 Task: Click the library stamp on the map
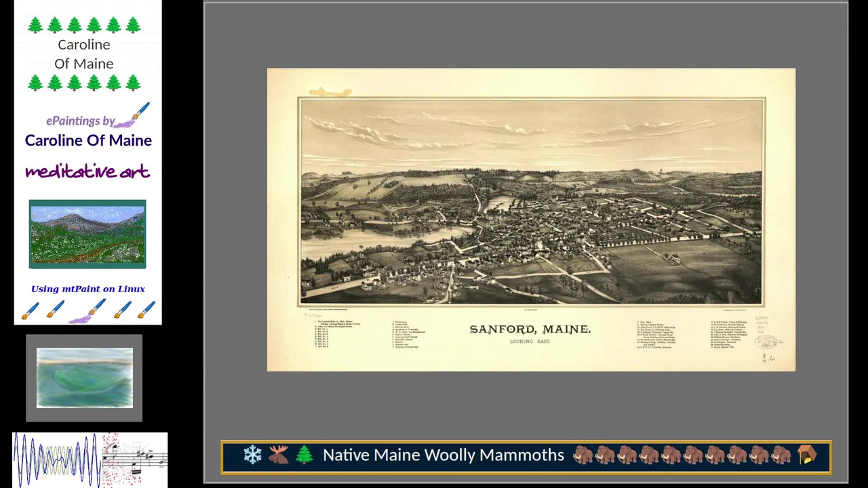[766, 342]
